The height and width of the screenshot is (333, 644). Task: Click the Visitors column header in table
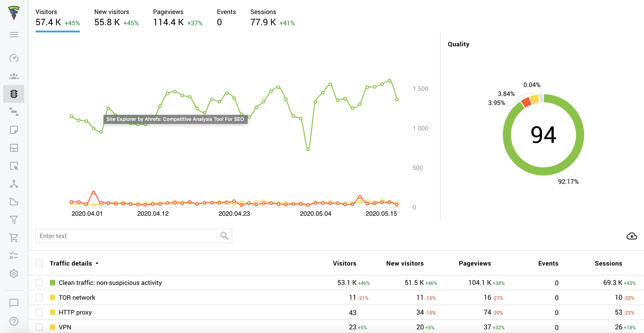pyautogui.click(x=344, y=263)
